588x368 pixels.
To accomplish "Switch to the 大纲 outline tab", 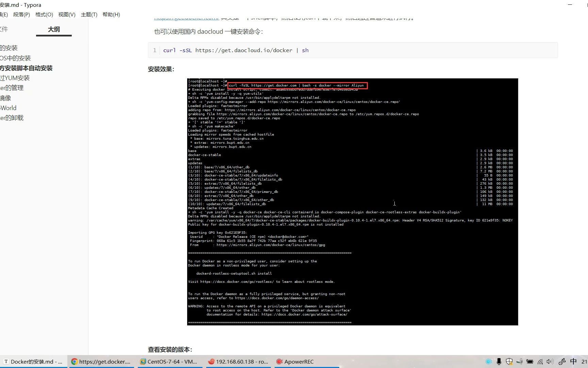I will (54, 29).
